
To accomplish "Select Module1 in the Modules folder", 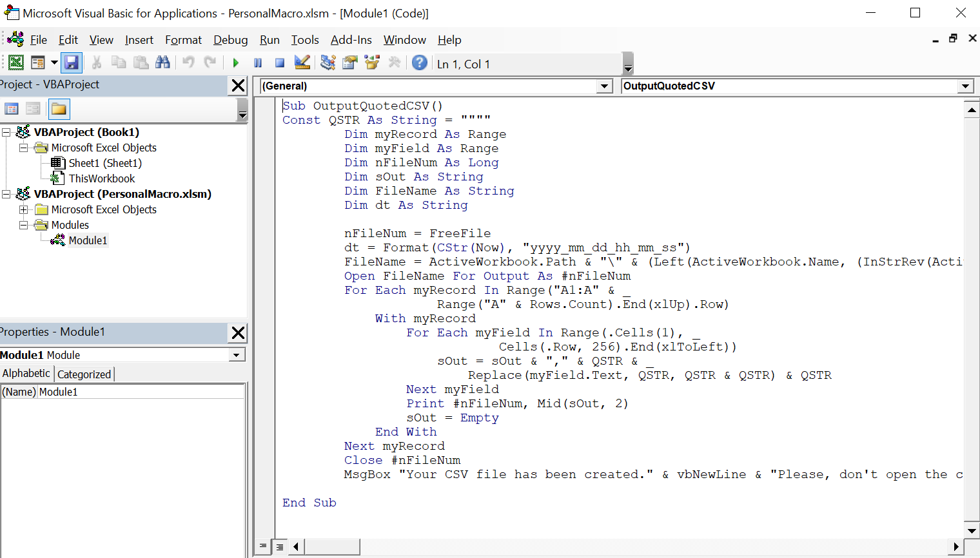I will click(87, 240).
